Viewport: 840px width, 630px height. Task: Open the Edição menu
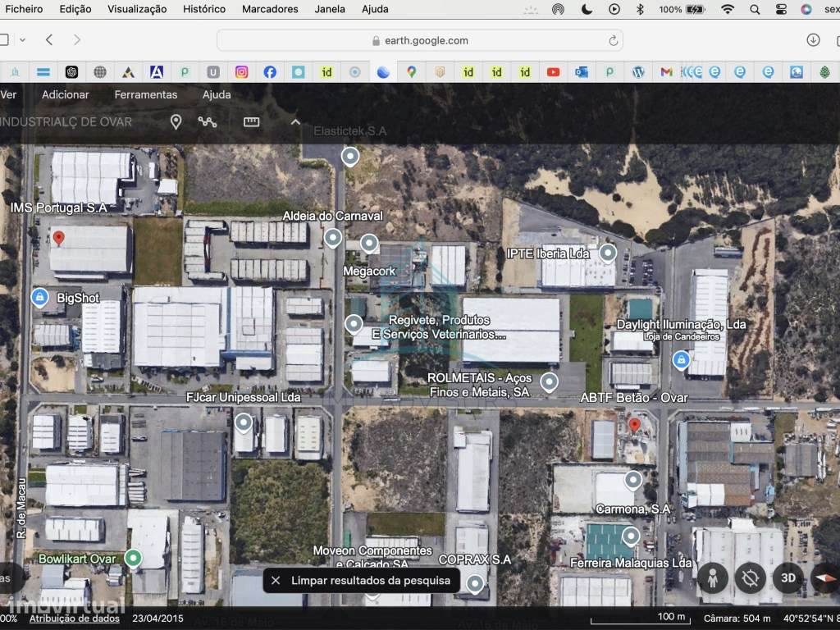tap(75, 9)
